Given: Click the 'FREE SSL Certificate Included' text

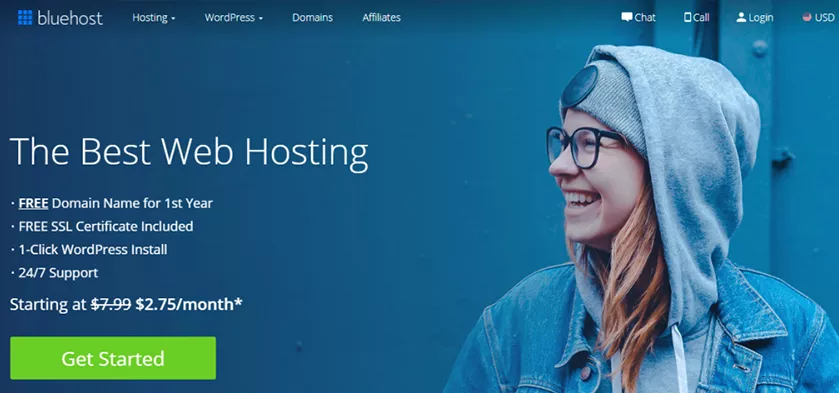Looking at the screenshot, I should pyautogui.click(x=106, y=226).
